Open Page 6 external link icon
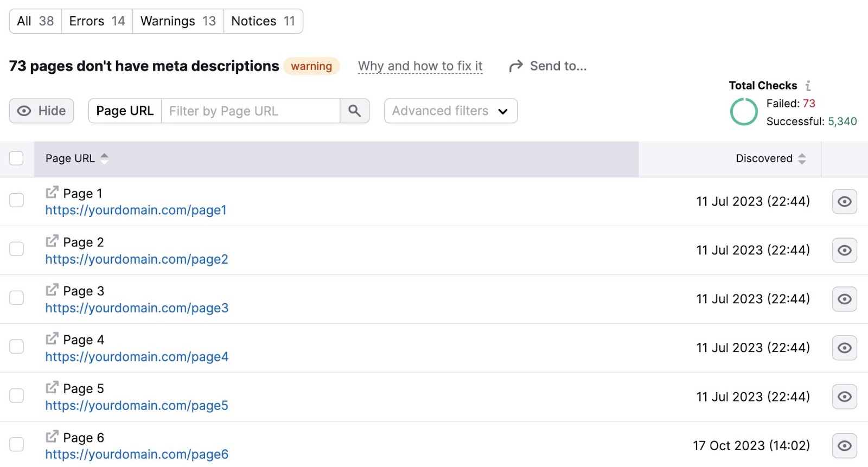The height and width of the screenshot is (467, 868). [52, 437]
